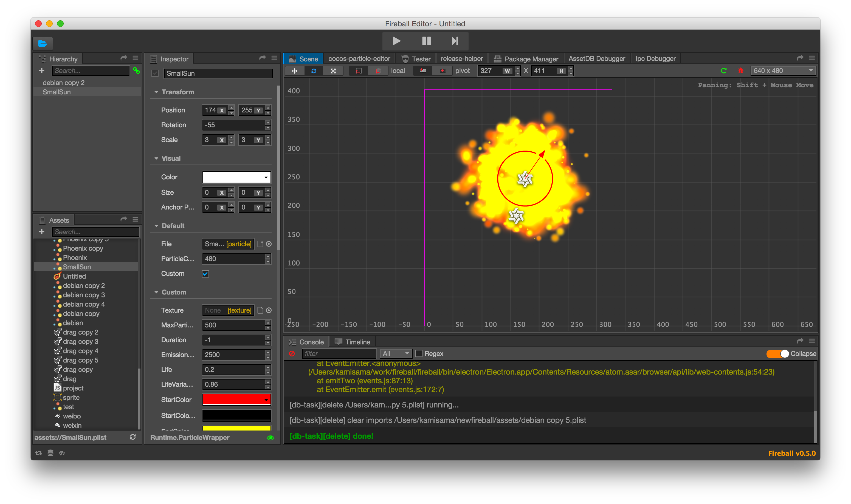Click the database icon in bottom status bar
851x504 pixels.
pos(50,453)
